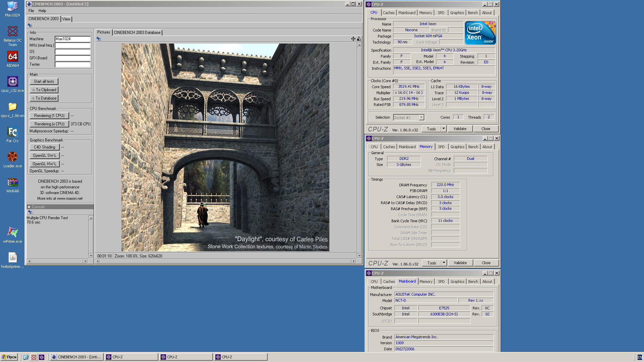
Task: Start the C4D Shading test
Action: (x=45, y=147)
